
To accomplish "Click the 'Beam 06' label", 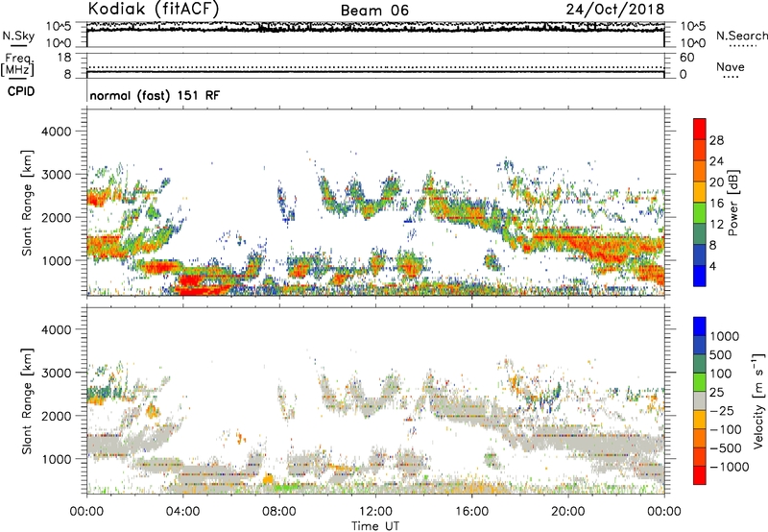I will (374, 11).
